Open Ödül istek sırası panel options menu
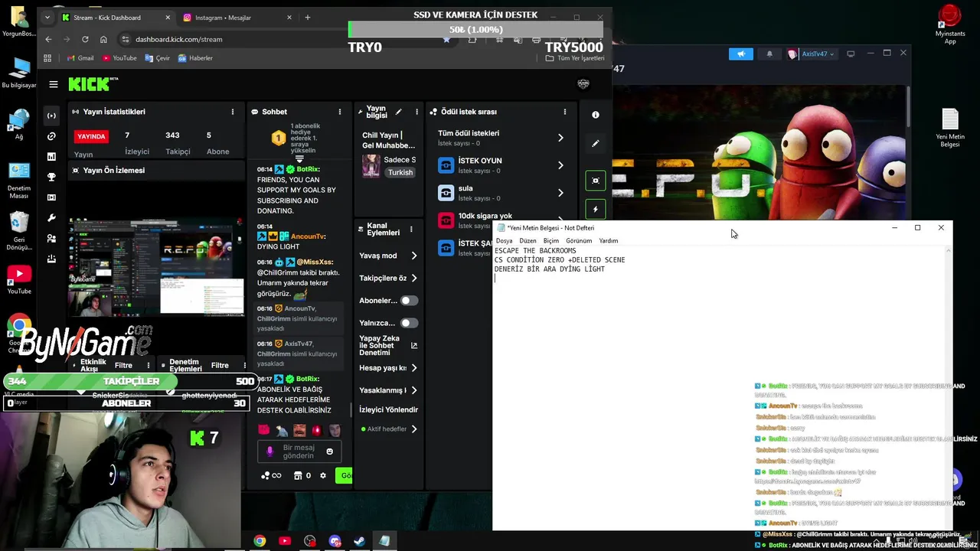 coord(565,112)
